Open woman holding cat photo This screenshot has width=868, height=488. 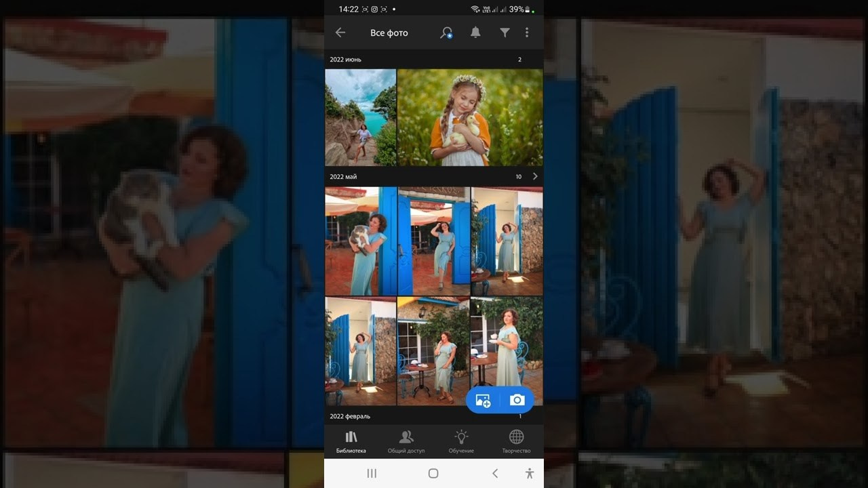click(361, 241)
